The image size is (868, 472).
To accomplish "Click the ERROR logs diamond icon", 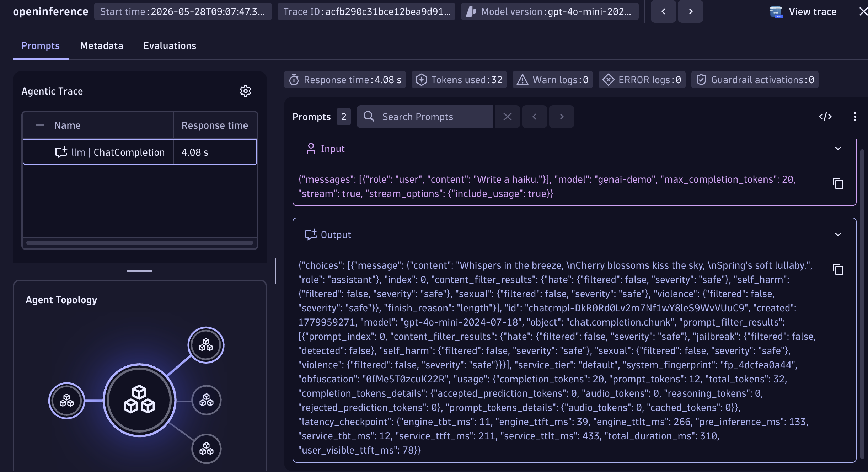I will 608,80.
